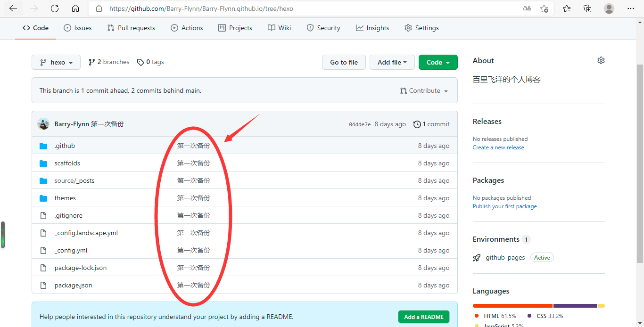This screenshot has width=644, height=327.
Task: Click the github-pages rocket icon
Action: coord(477,258)
